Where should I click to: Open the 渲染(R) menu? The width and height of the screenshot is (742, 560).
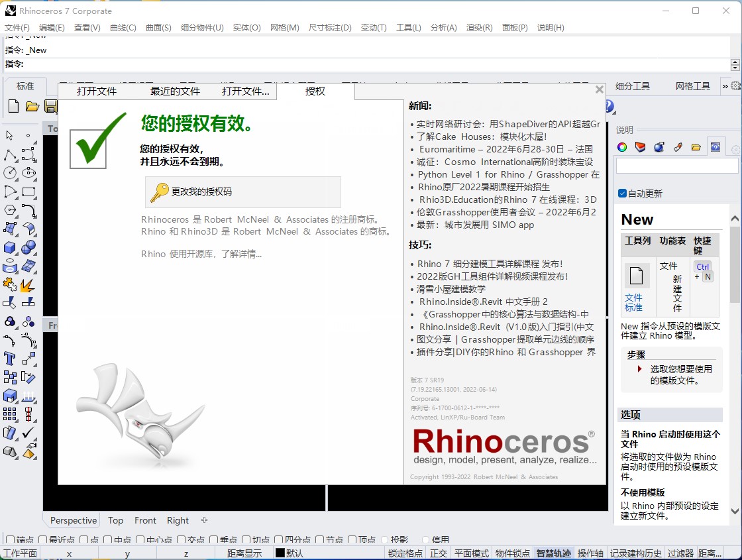[480, 27]
